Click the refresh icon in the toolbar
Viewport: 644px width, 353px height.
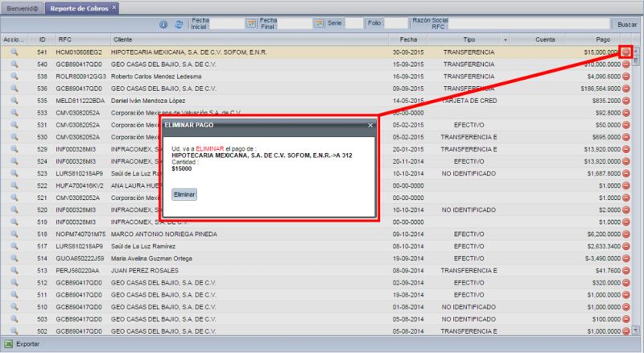point(179,25)
